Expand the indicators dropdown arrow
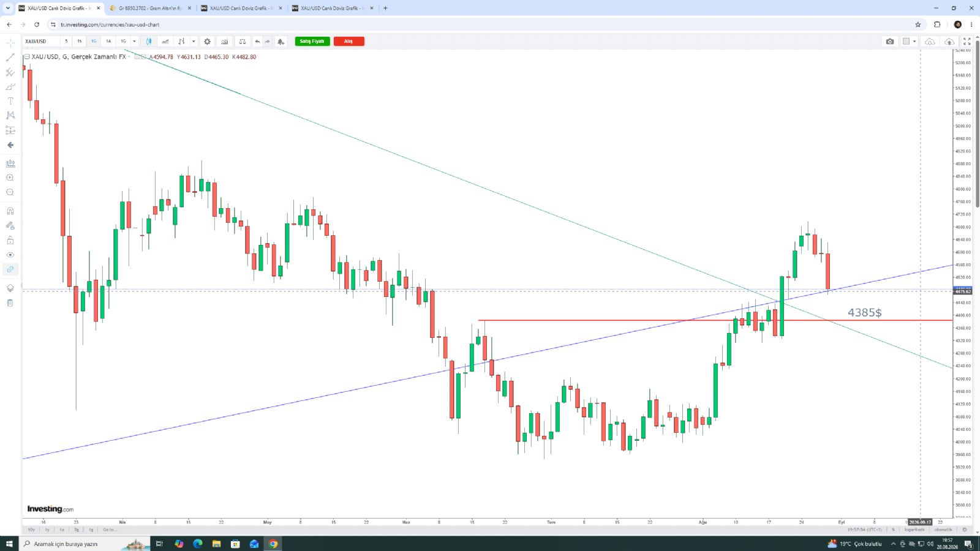This screenshot has width=980, height=551. (194, 42)
